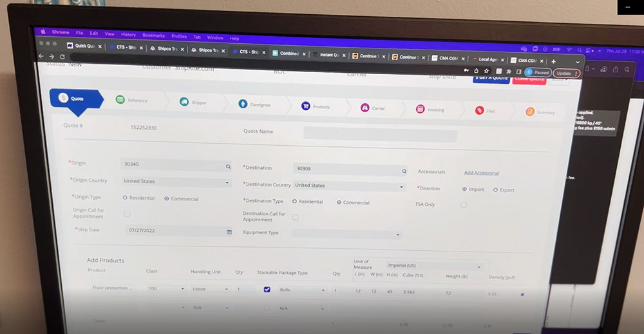Go to the Products cart icon
Viewport: 644px width, 334px height.
pos(305,106)
